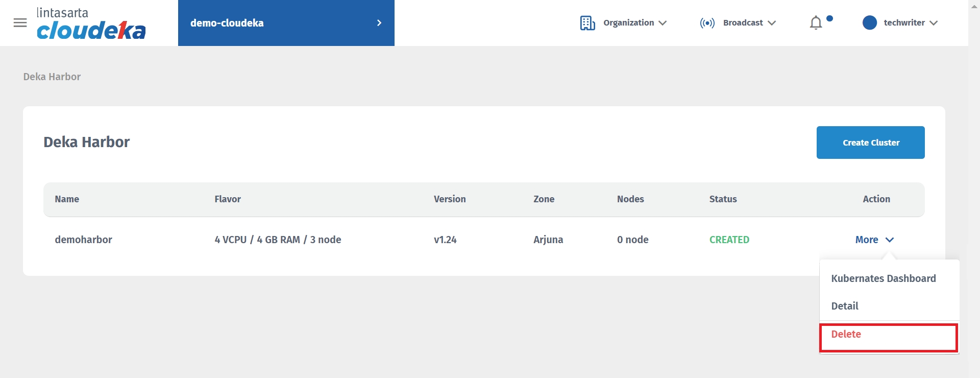This screenshot has width=980, height=378.
Task: Click the scrollbar up arrow
Action: pos(974,6)
